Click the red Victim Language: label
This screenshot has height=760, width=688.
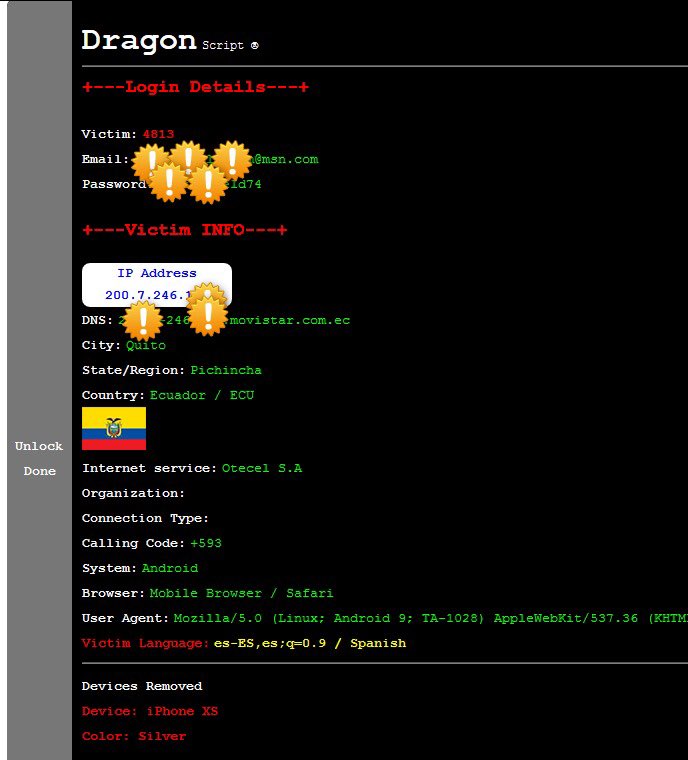(145, 644)
